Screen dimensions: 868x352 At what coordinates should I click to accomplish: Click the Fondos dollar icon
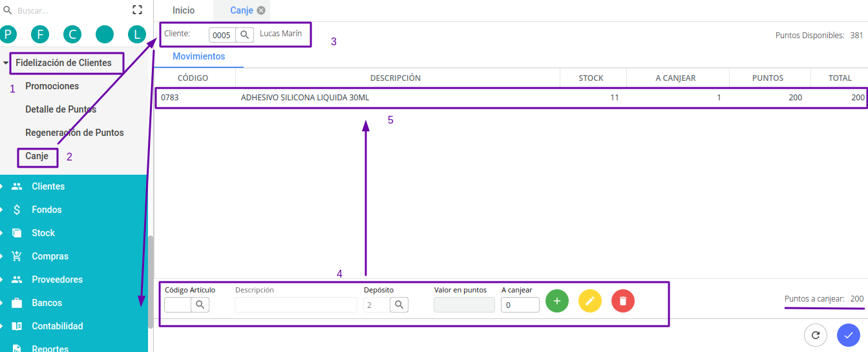click(17, 210)
